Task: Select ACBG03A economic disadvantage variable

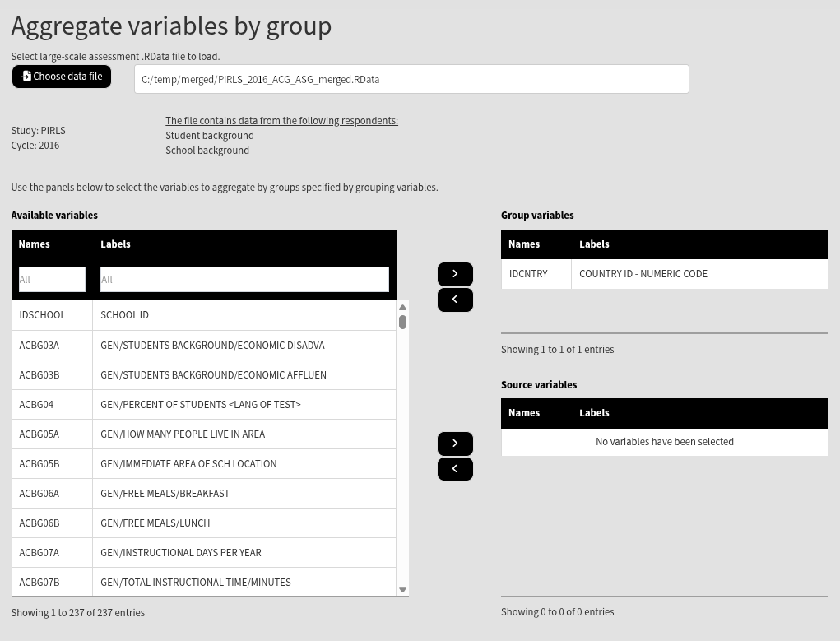Action: coord(204,346)
